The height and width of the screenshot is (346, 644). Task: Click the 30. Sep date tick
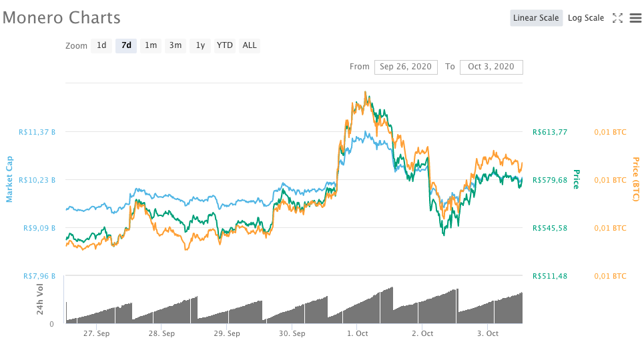tap(292, 334)
